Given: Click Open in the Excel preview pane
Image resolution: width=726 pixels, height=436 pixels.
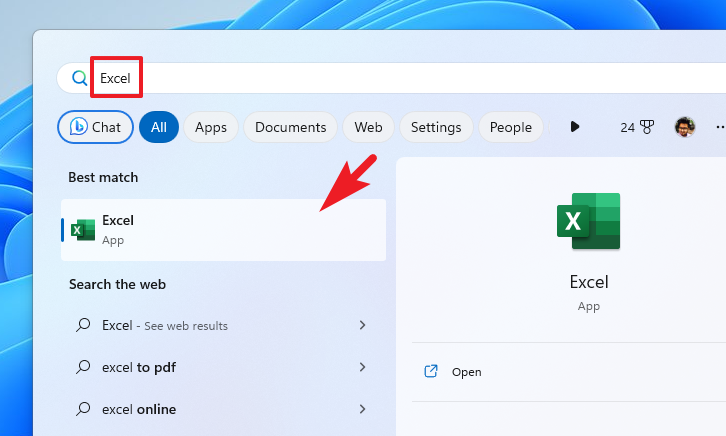Looking at the screenshot, I should click(467, 372).
